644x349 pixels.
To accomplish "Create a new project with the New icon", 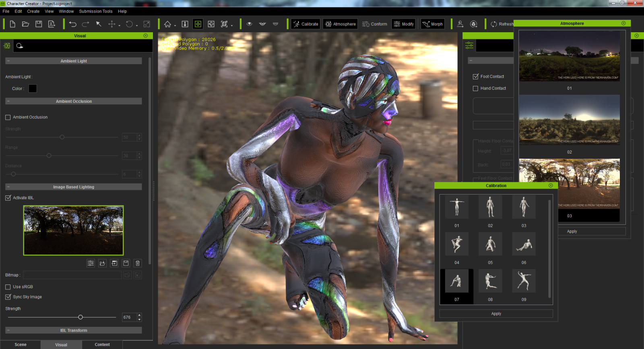I will coord(12,24).
